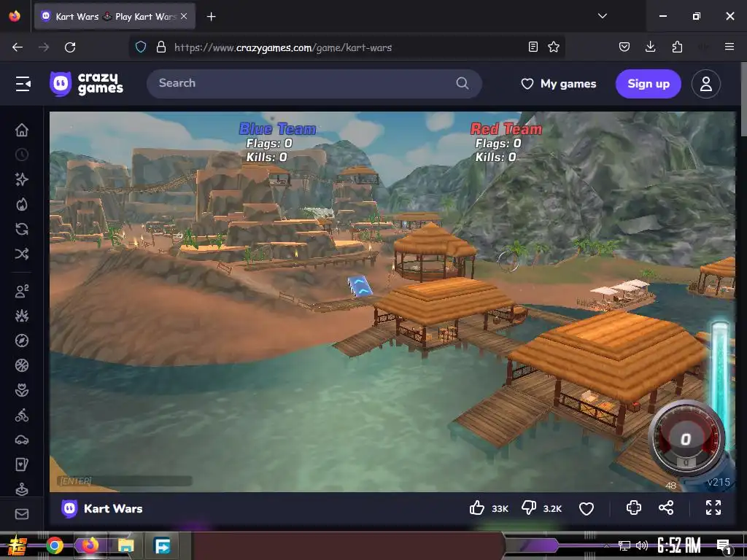The image size is (747, 560).
Task: Go back to previous page
Action: pos(18,47)
